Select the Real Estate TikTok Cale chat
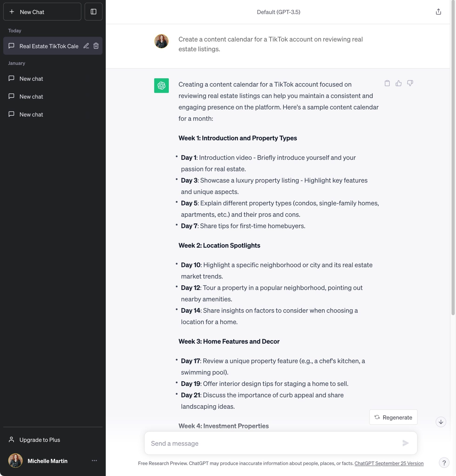 (x=49, y=46)
